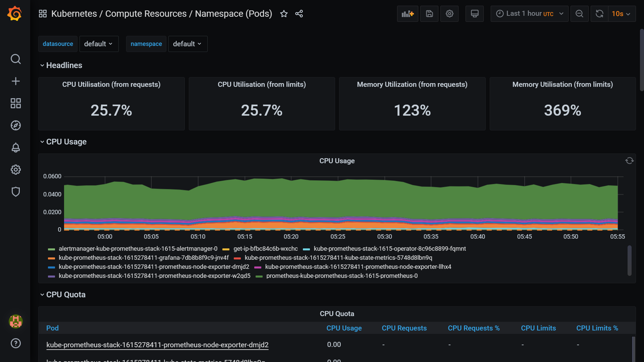Open the Last 1 hour time picker
The width and height of the screenshot is (644, 362).
click(529, 14)
